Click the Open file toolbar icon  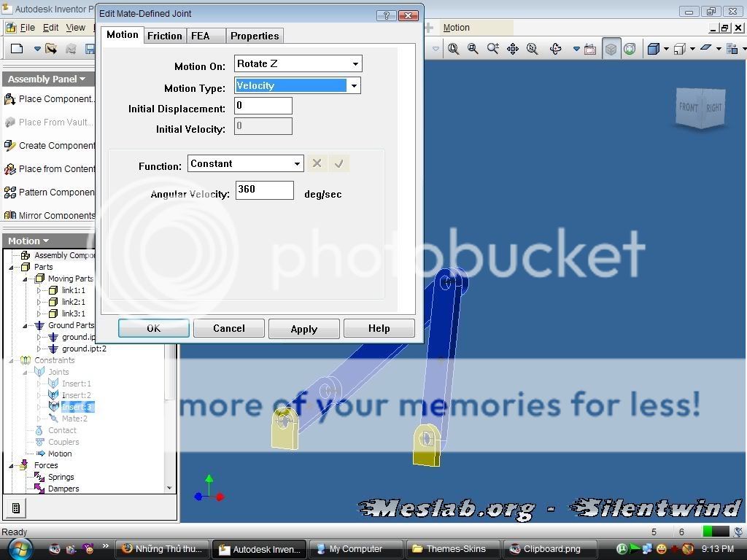(51, 49)
